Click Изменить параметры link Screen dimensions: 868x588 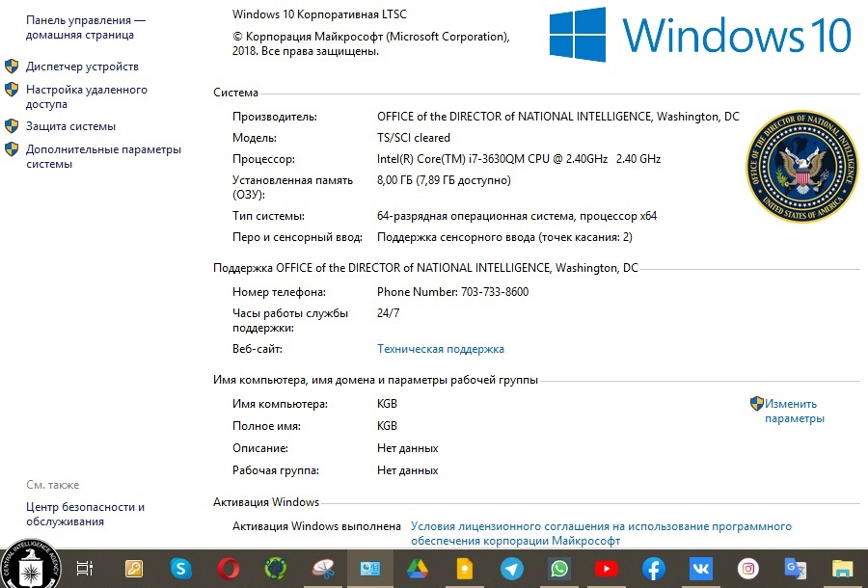[795, 411]
